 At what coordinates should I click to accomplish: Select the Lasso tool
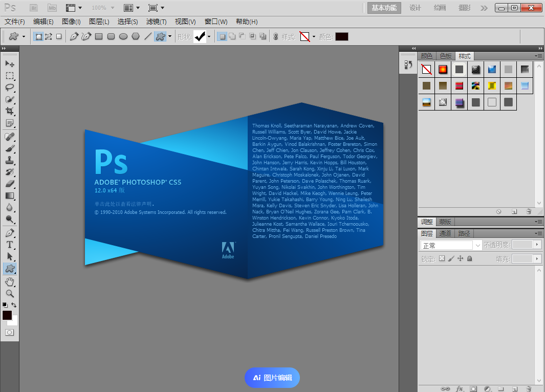[10, 88]
